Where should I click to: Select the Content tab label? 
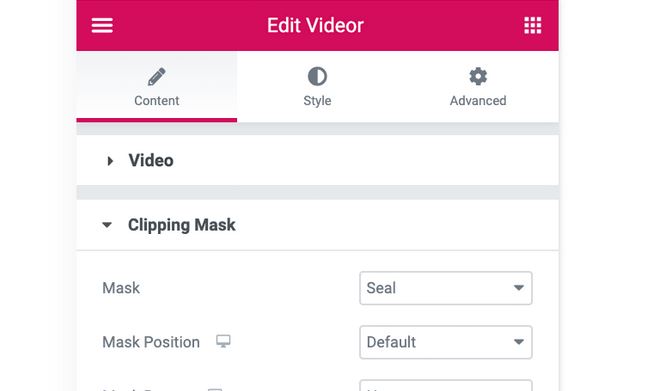156,101
